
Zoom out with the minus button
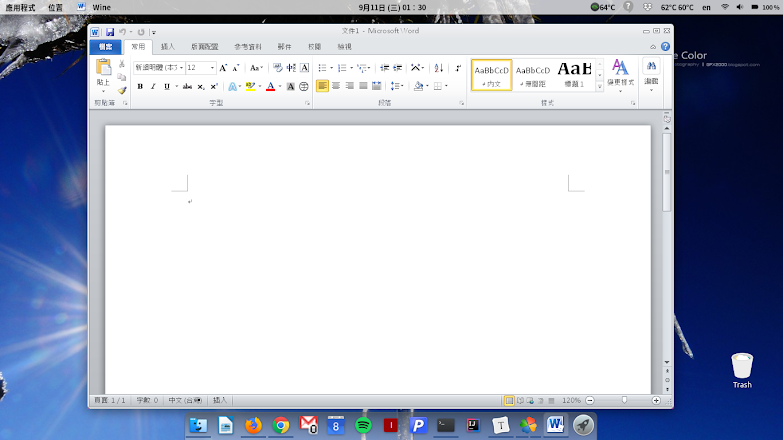(x=590, y=401)
